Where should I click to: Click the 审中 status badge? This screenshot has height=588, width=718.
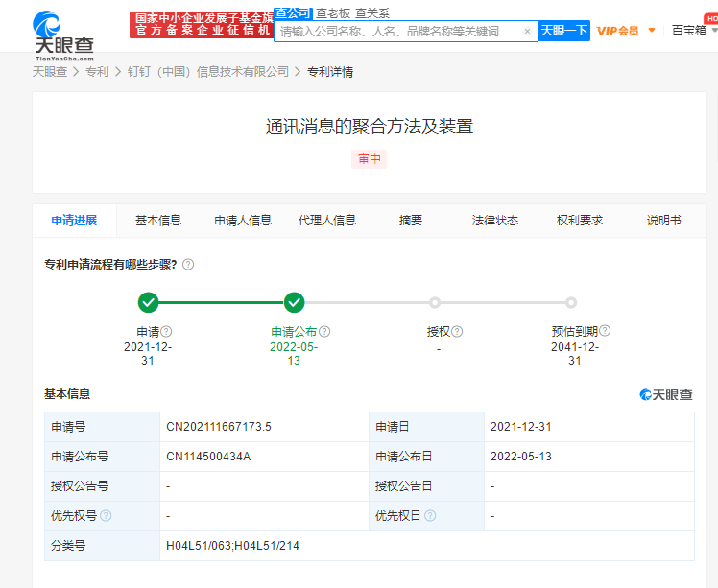click(369, 159)
